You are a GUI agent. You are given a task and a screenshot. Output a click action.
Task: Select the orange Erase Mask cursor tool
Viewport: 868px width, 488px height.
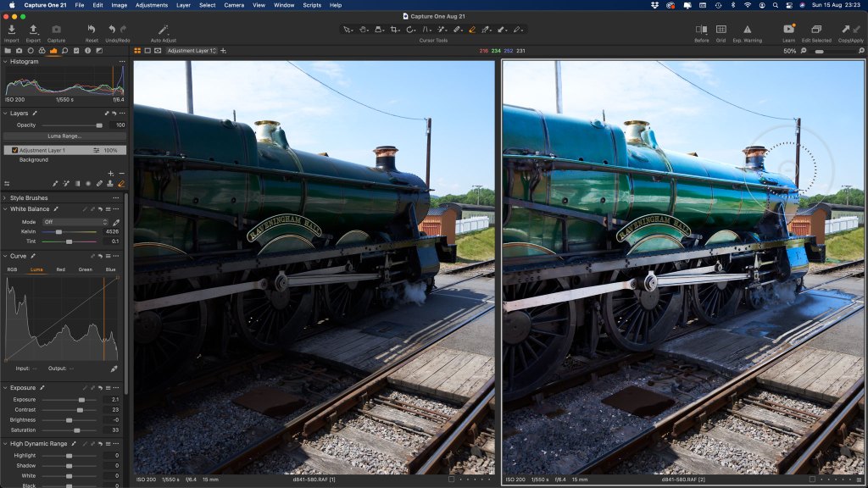click(x=472, y=30)
